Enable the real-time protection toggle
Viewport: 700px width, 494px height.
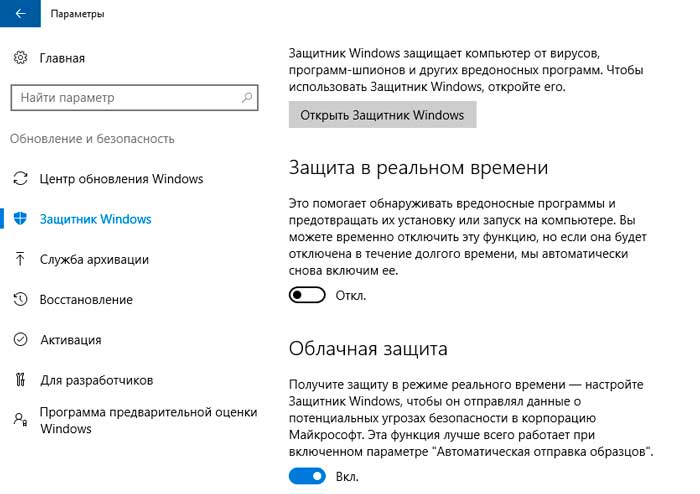tap(308, 295)
